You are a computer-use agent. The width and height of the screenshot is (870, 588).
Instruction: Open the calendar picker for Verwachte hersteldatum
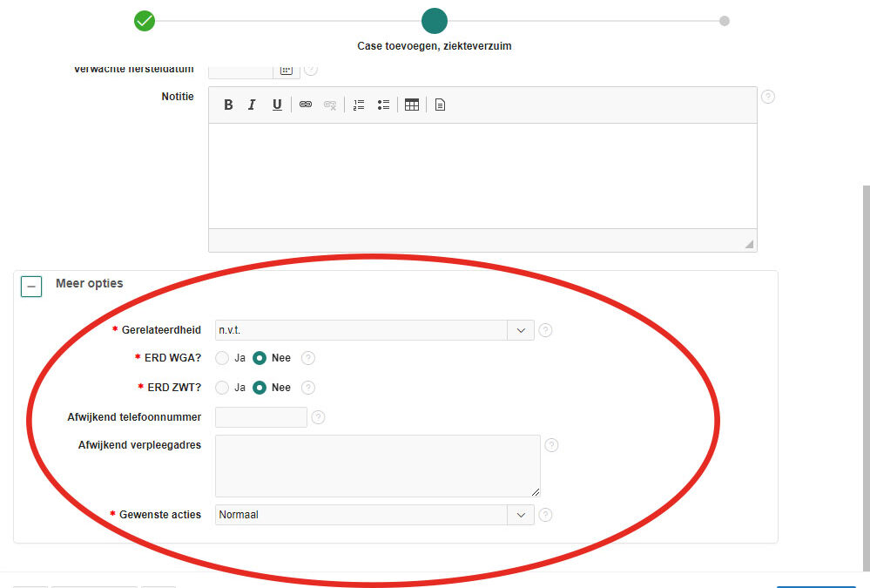coord(287,71)
